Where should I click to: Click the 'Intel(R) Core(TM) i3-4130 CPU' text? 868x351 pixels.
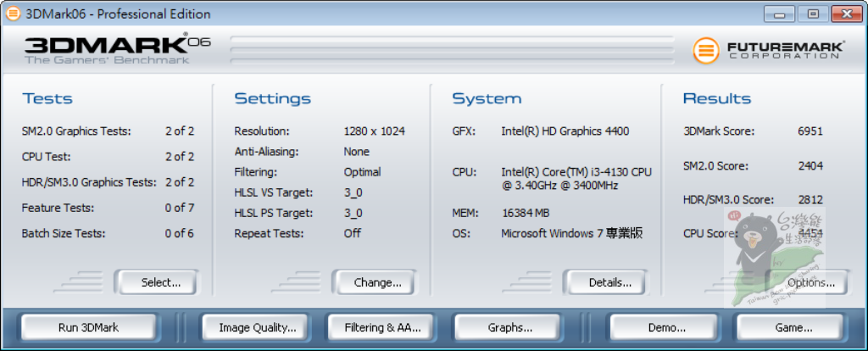pyautogui.click(x=576, y=172)
